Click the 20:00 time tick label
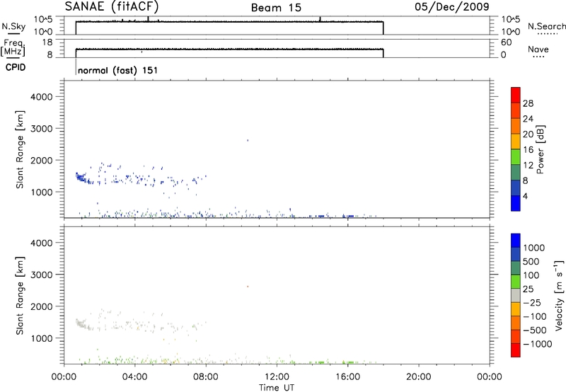The image size is (566, 392). (418, 377)
